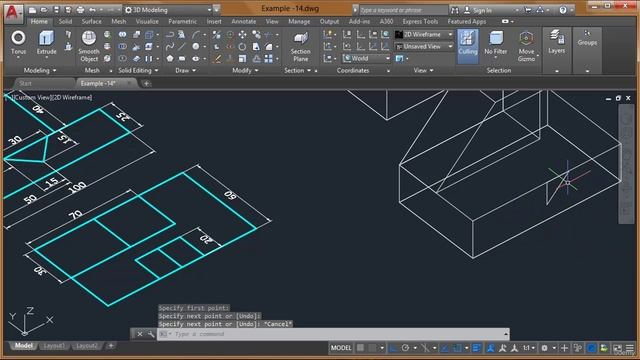Expand the Solid Editing panel
Screen dimensions: 640x360
[138, 70]
